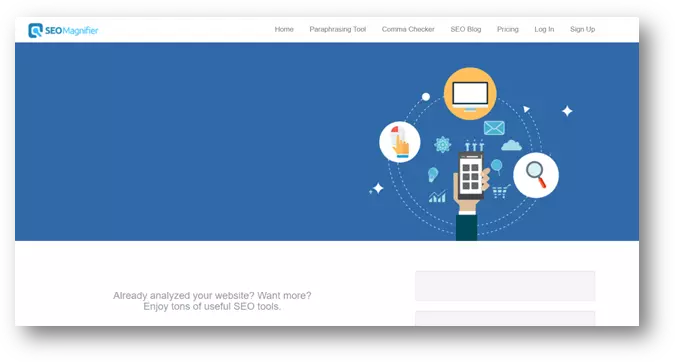Image resolution: width=675 pixels, height=362 pixels.
Task: Click the pointing hand mouse icon
Action: [400, 142]
